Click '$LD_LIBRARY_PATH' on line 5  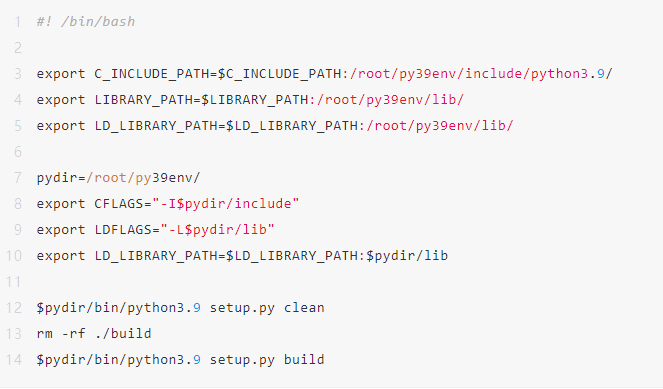point(292,126)
